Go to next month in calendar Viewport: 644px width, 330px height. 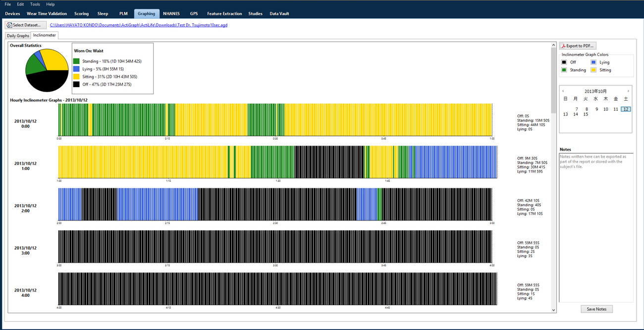(628, 91)
